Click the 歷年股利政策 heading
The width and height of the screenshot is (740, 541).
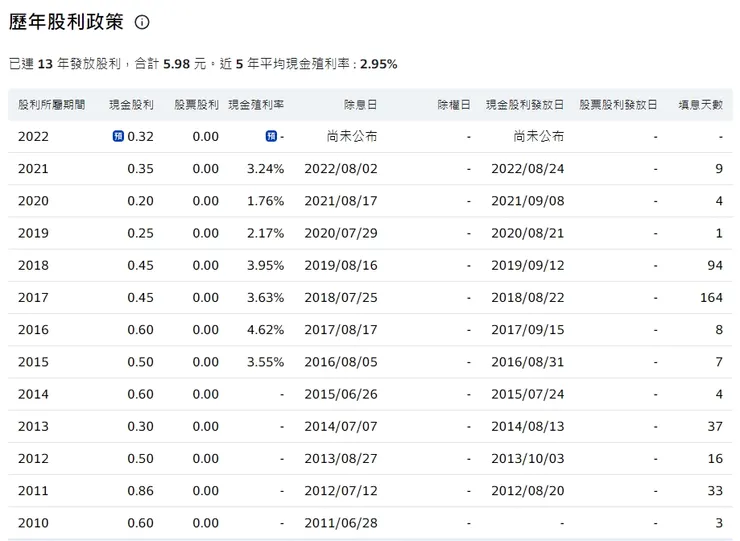click(x=66, y=22)
